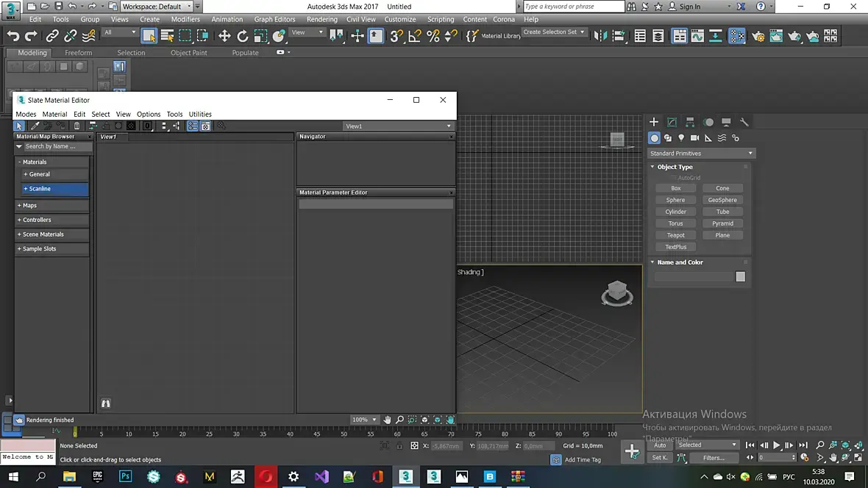Open the Utilities wrench panel

pos(744,122)
